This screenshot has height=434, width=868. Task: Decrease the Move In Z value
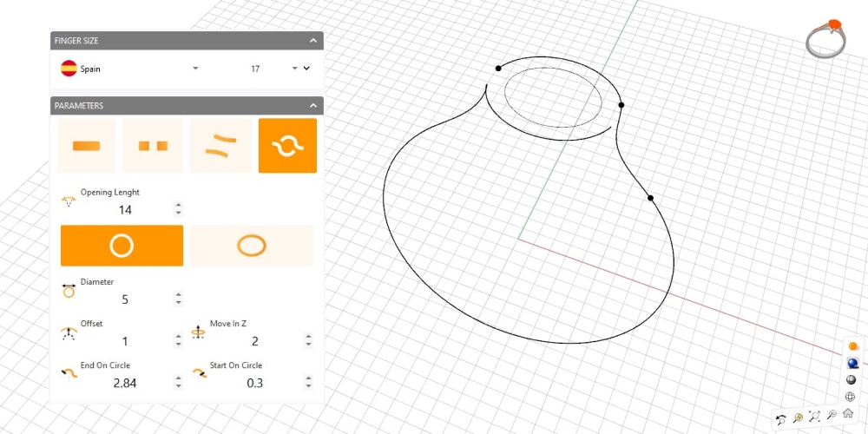(x=308, y=345)
